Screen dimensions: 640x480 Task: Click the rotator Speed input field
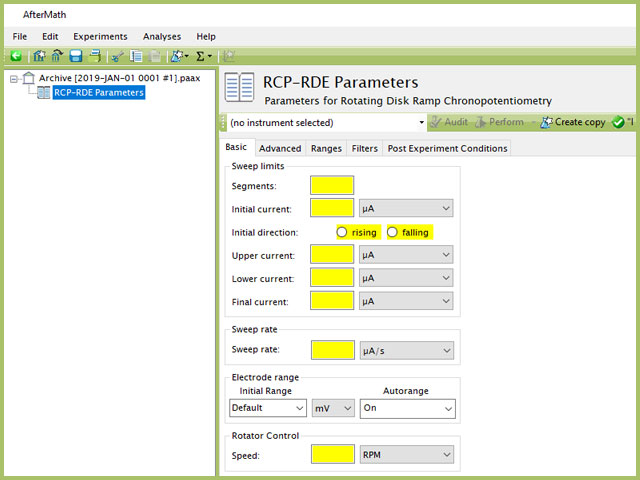(x=333, y=454)
